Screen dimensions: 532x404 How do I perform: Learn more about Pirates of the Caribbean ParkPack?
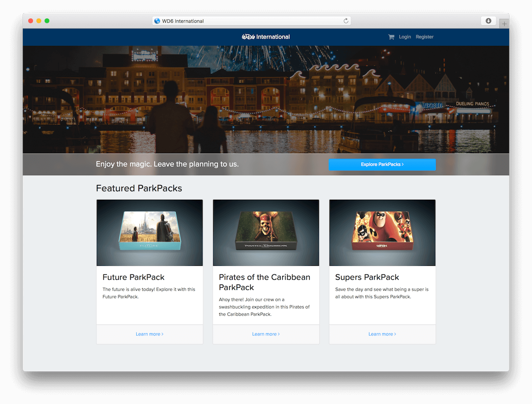pyautogui.click(x=266, y=334)
